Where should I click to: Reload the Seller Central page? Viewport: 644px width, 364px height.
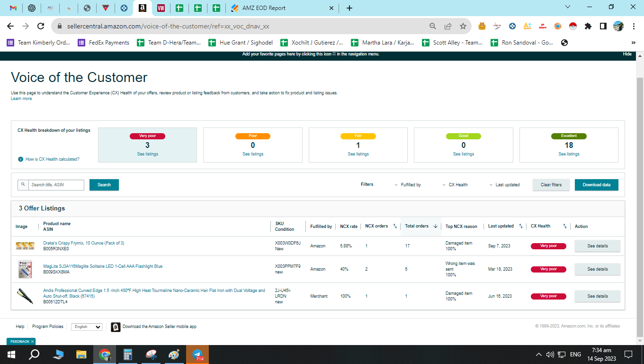pyautogui.click(x=41, y=26)
